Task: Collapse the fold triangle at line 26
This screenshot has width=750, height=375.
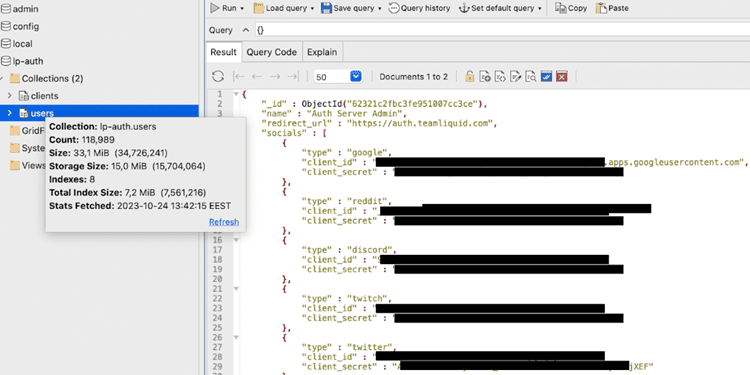Action: [235, 337]
